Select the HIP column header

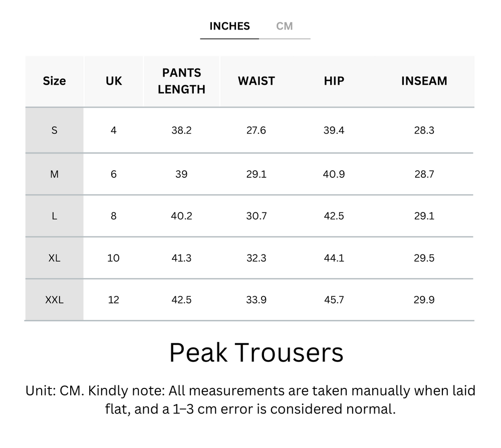333,81
